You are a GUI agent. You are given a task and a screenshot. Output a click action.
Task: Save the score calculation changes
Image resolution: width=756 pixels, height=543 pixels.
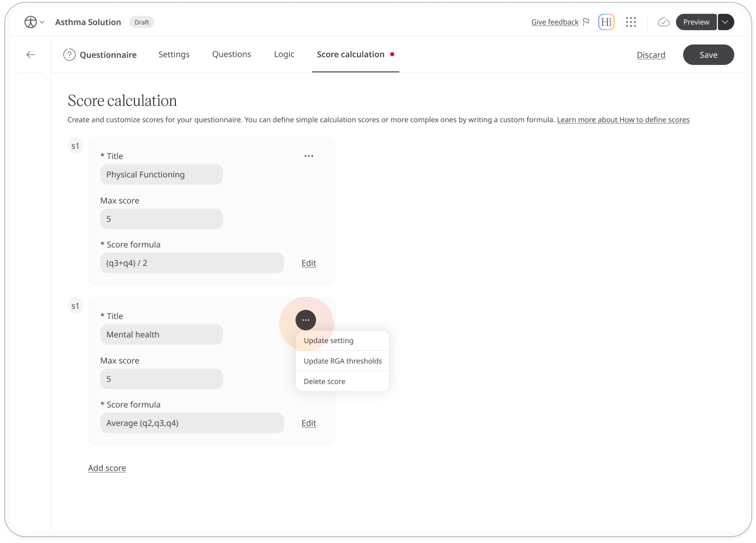[708, 55]
